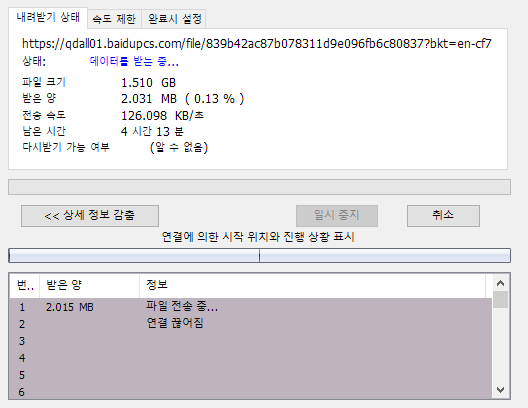This screenshot has height=408, width=528.
Task: Click the connection segments progress bar
Action: coord(259,256)
